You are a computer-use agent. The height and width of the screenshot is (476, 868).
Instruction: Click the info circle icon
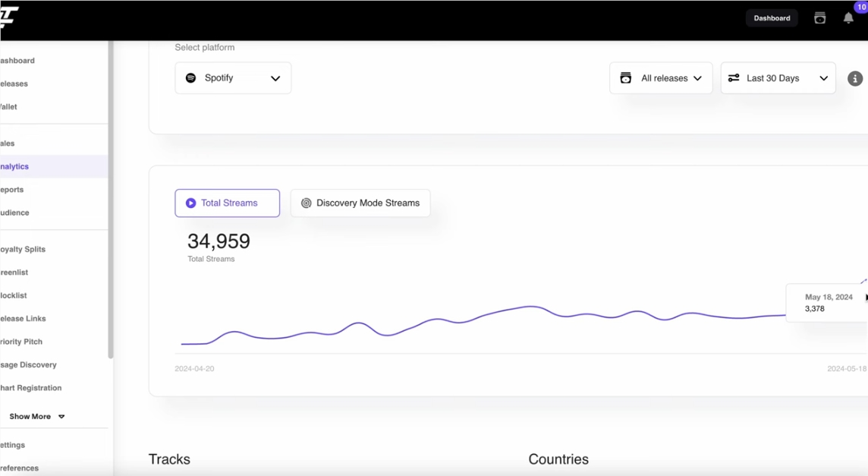tap(854, 79)
